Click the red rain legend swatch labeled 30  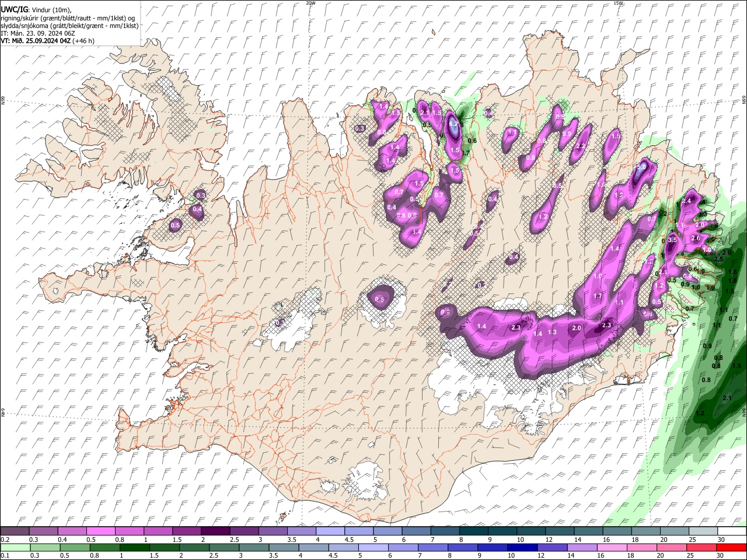click(x=732, y=547)
